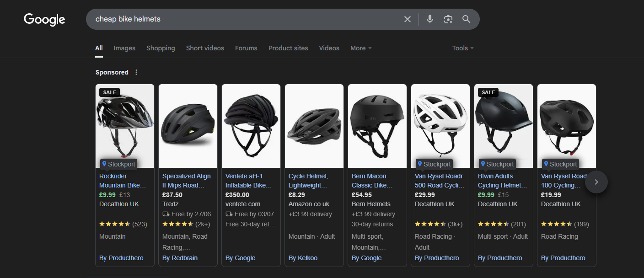
Task: Click the £29.99 price text
Action: [x=425, y=195]
